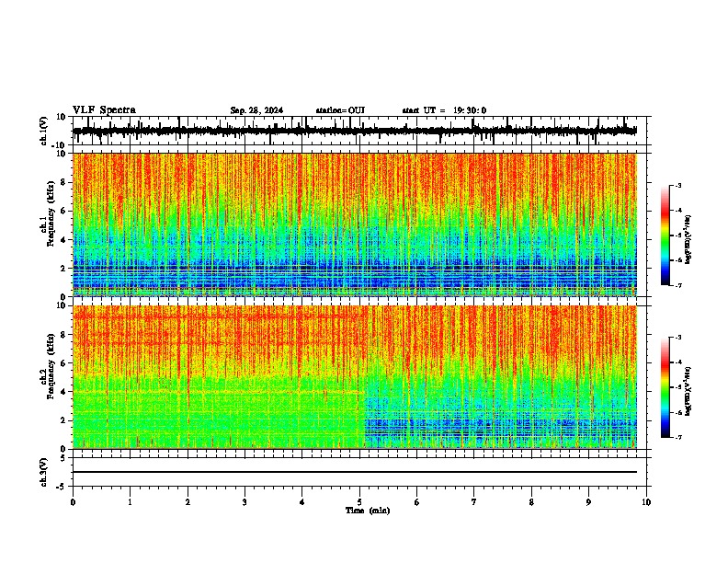This screenshot has width=728, height=563.
Task: Click the "station=OUI" header label
Action: tap(340, 110)
